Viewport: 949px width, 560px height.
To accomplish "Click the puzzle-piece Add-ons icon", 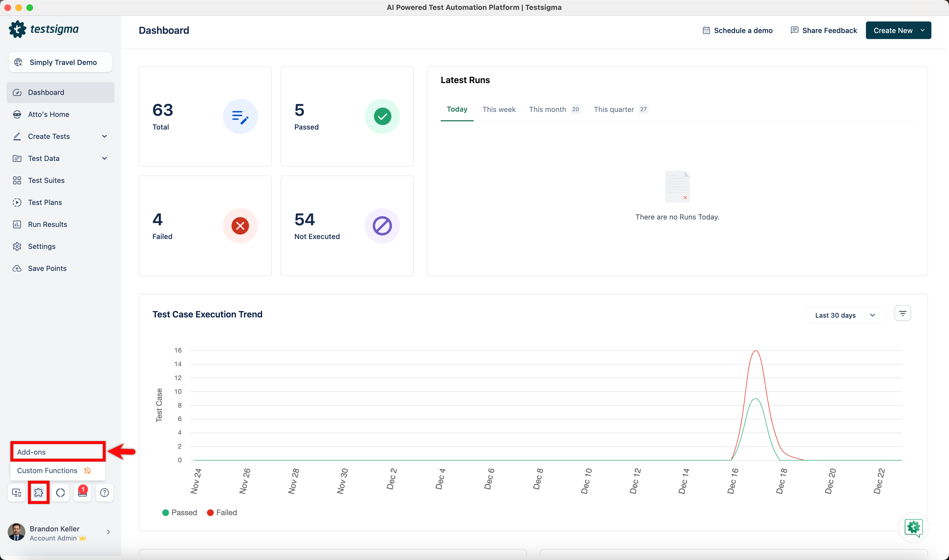I will 39,492.
